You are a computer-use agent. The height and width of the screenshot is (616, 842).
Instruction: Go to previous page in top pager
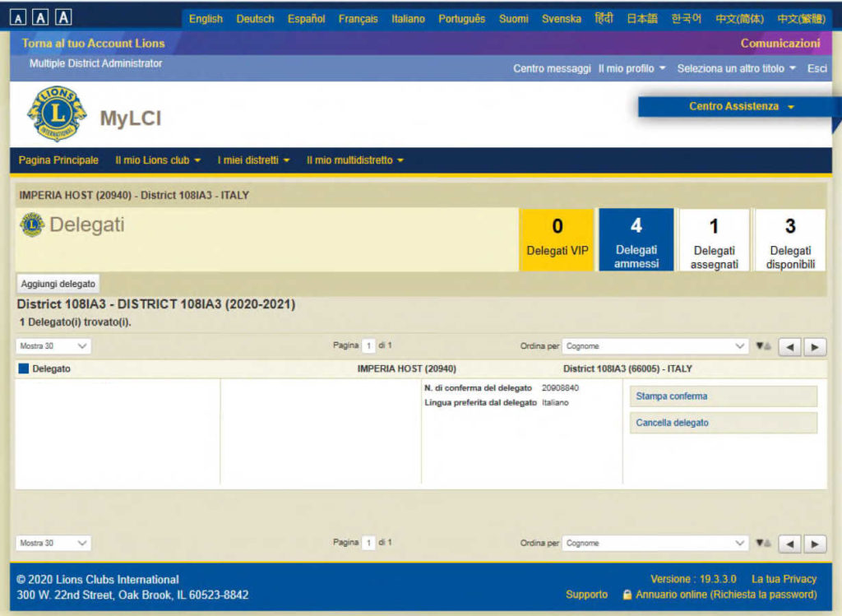pos(789,347)
